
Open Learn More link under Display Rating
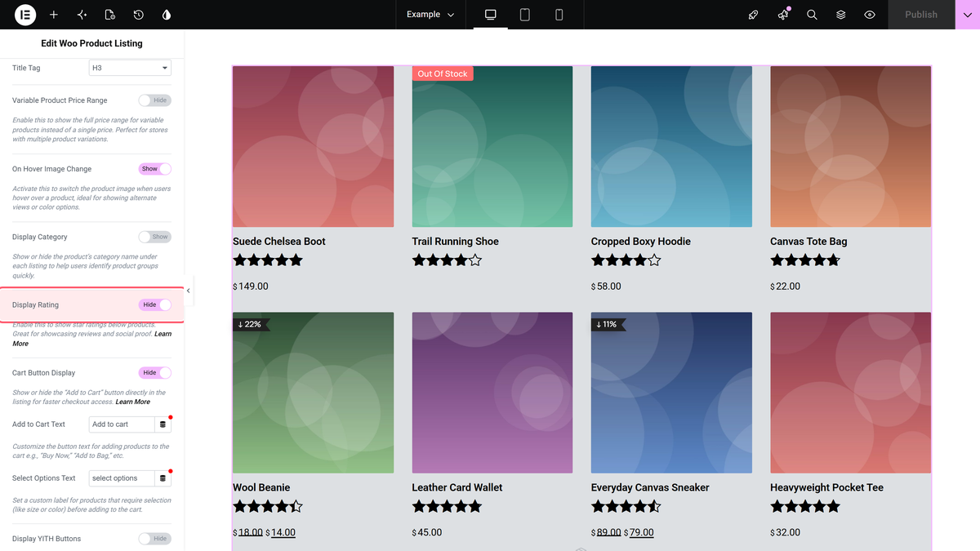coord(91,339)
